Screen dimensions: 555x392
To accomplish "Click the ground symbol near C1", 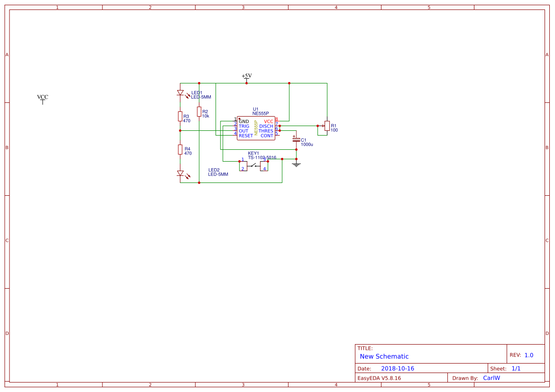I will (296, 164).
